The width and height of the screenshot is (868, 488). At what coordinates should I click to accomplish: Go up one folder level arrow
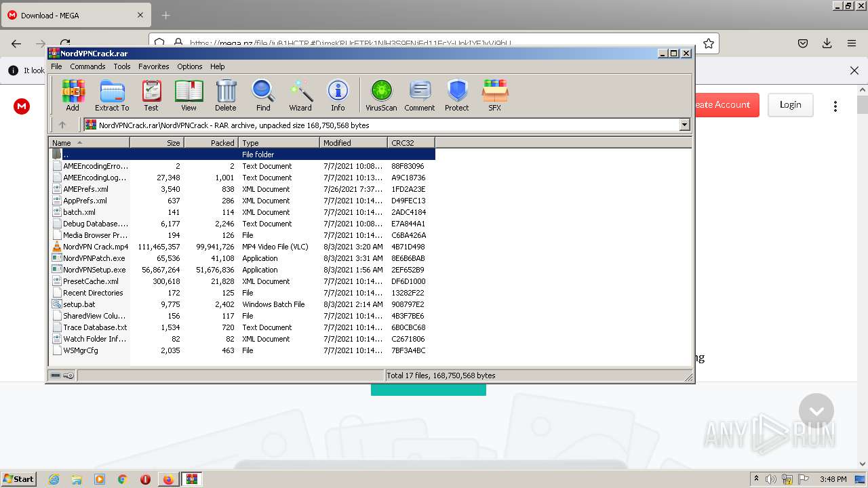tap(62, 125)
